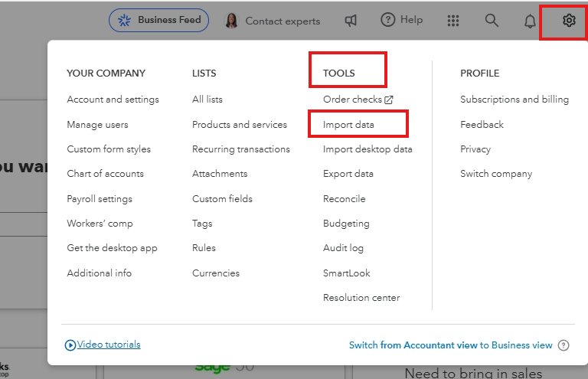Click the settings gear icon

(x=568, y=21)
